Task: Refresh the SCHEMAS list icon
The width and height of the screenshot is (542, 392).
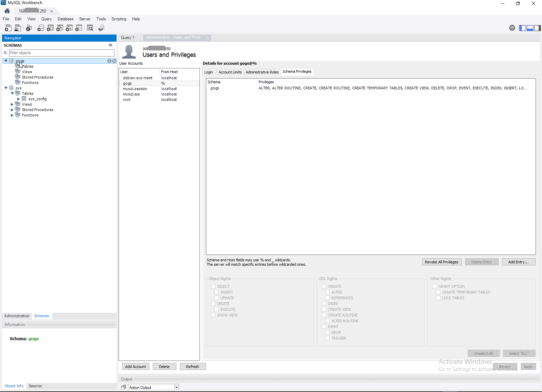Action: tap(110, 45)
